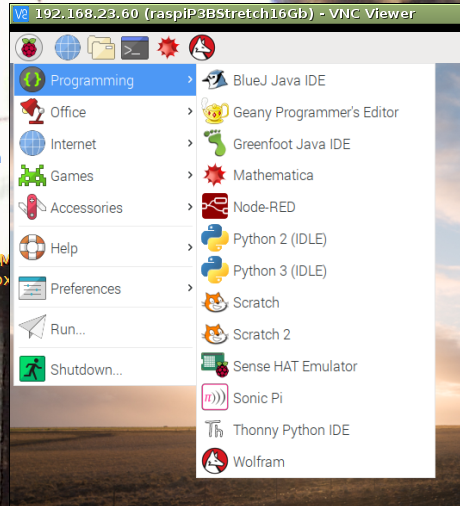The width and height of the screenshot is (460, 506).
Task: Click the Sonic Pi sound wave icon
Action: pyautogui.click(x=215, y=397)
